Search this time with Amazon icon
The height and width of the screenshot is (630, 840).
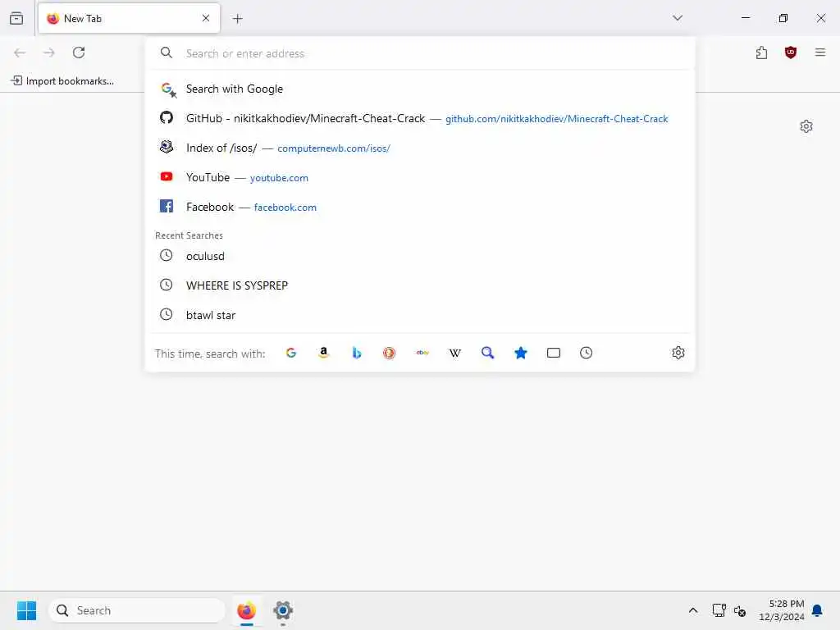(x=323, y=353)
